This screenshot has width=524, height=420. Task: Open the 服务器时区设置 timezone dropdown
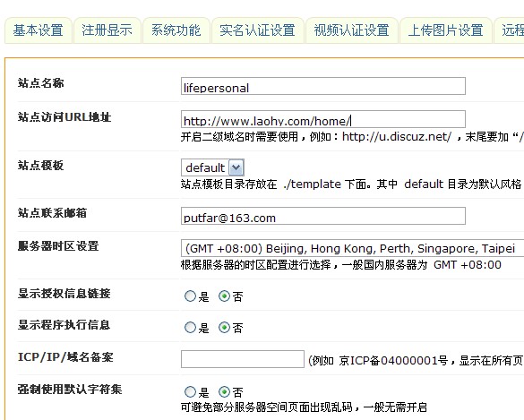353,248
